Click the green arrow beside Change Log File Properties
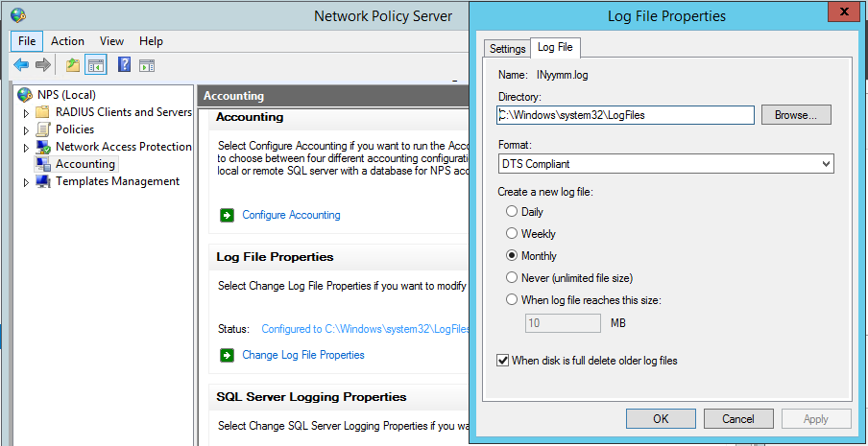This screenshot has height=446, width=868. (x=227, y=355)
